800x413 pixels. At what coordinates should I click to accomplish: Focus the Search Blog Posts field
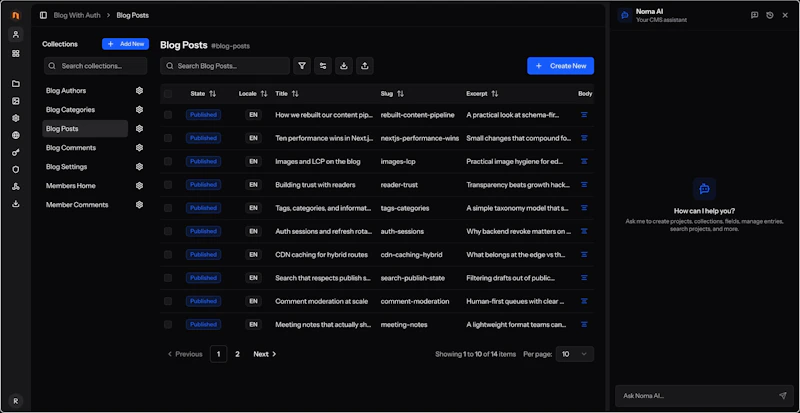tap(225, 66)
